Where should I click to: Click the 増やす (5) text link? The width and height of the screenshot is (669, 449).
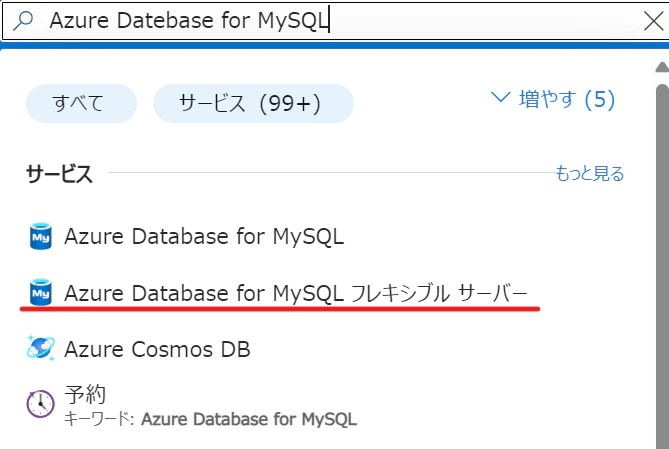click(567, 99)
